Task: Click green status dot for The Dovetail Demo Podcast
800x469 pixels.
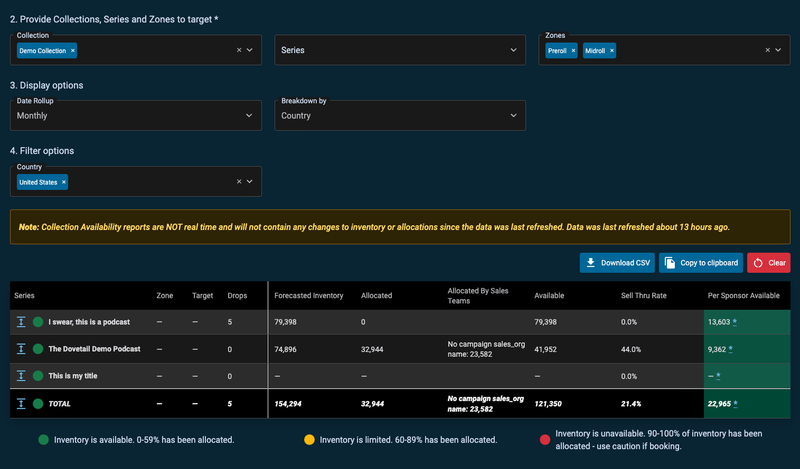Action: point(38,349)
